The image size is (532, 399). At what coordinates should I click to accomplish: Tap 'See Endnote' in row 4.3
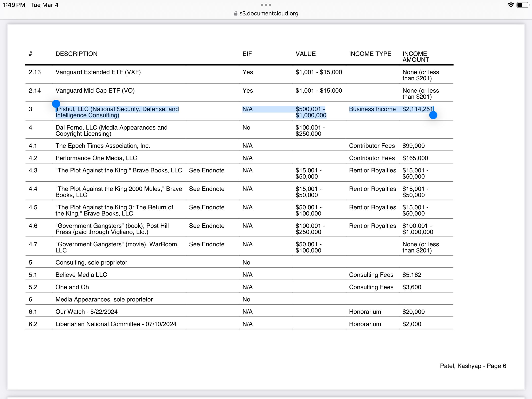[x=207, y=170]
